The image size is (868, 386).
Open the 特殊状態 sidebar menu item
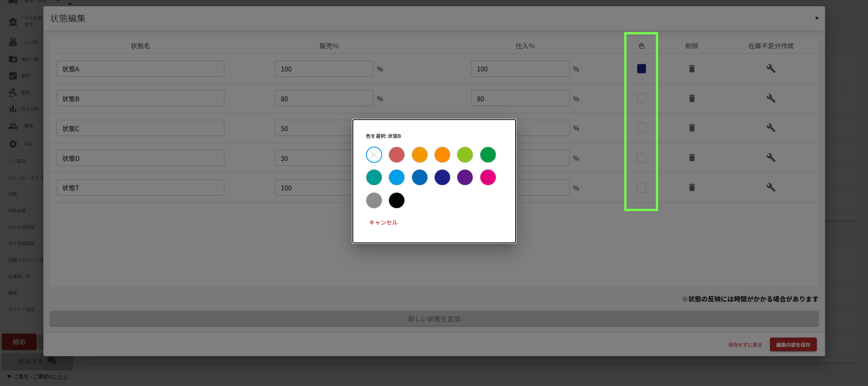17,211
